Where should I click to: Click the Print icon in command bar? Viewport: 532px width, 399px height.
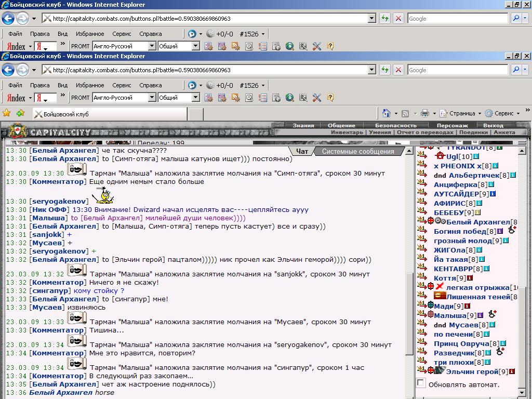(x=425, y=113)
